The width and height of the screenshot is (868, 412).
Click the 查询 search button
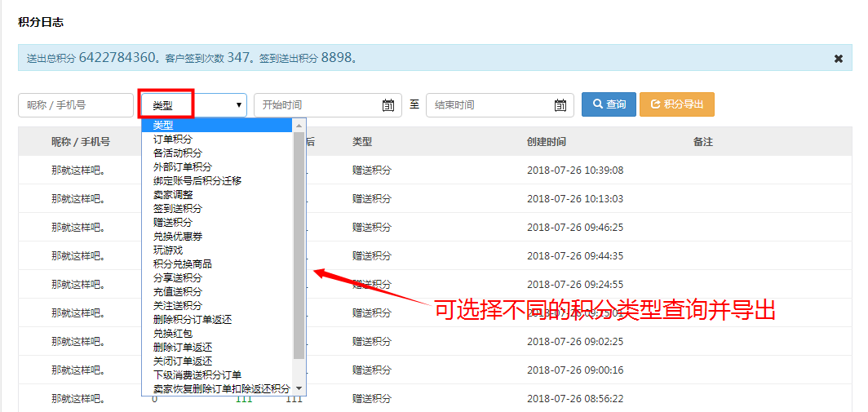pos(609,104)
